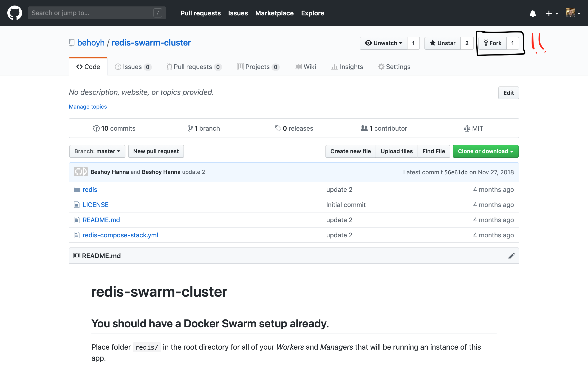Open commit author avatar thumbnail
This screenshot has height=368, width=588.
(x=80, y=172)
